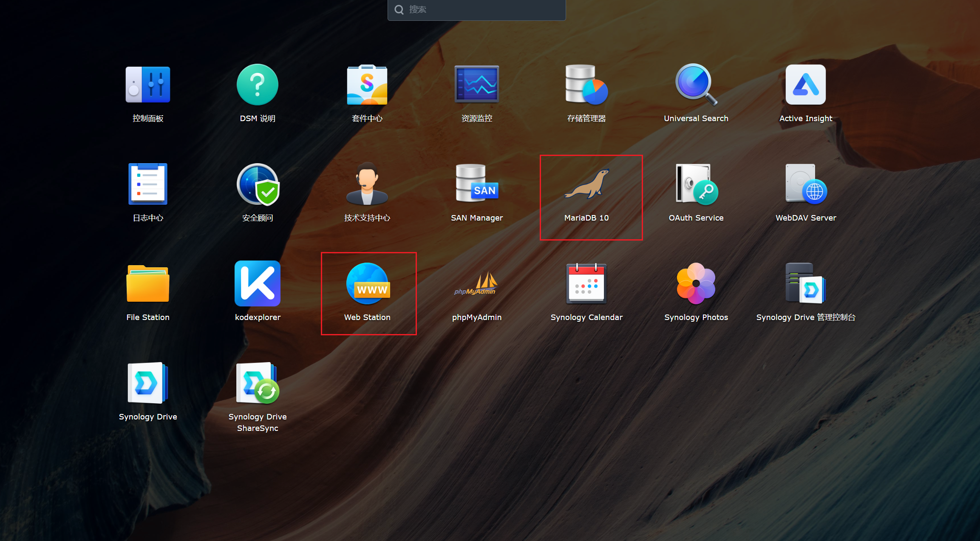This screenshot has height=541, width=980.
Task: Open Synology Calendar icon
Action: tap(586, 283)
